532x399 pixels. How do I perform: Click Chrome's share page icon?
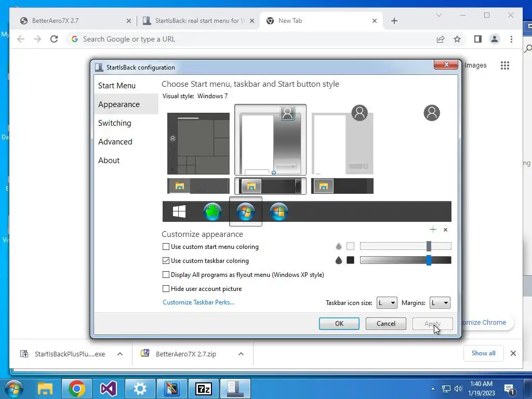pyautogui.click(x=441, y=39)
